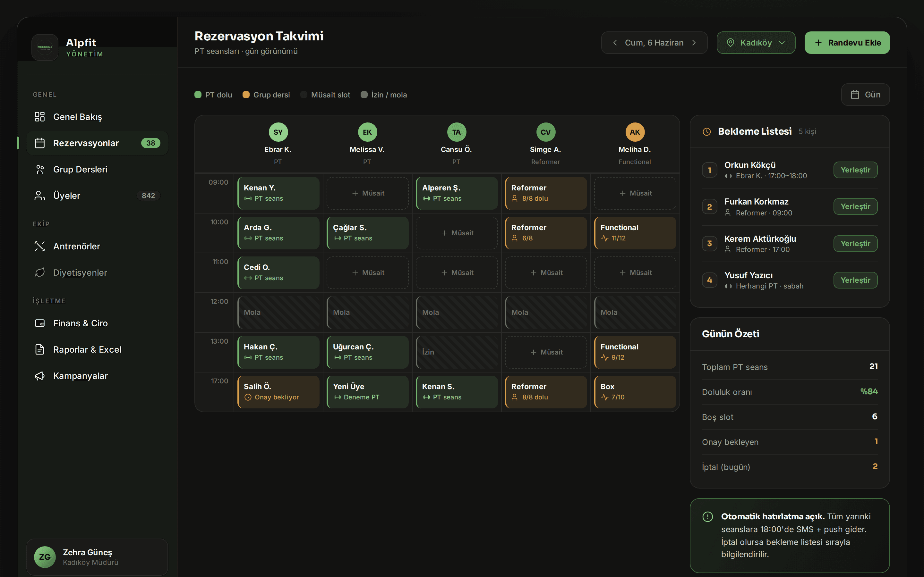
Task: Go to previous day with left chevron
Action: click(x=615, y=43)
